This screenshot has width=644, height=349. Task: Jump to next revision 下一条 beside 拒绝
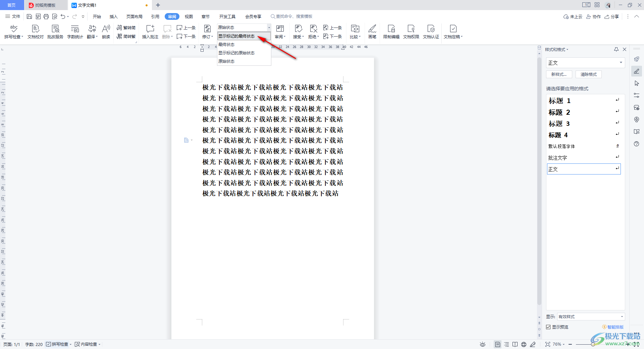[x=332, y=36]
